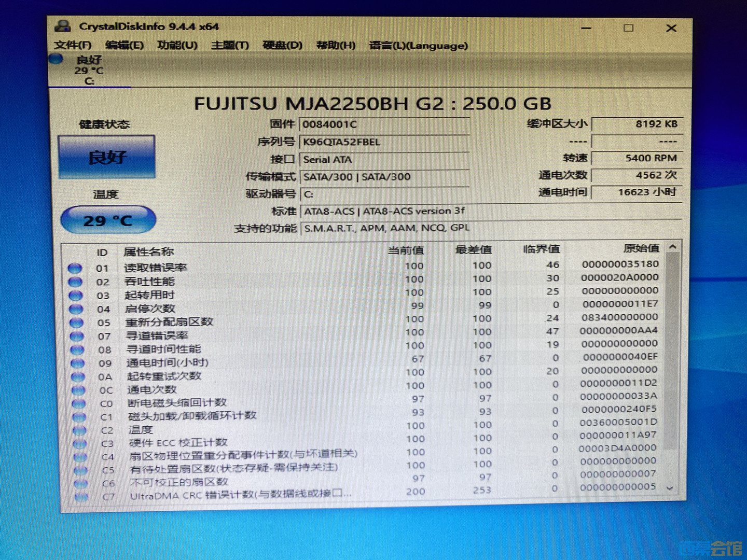The width and height of the screenshot is (747, 560).
Task: Click the 良好 health status button
Action: coord(107,156)
